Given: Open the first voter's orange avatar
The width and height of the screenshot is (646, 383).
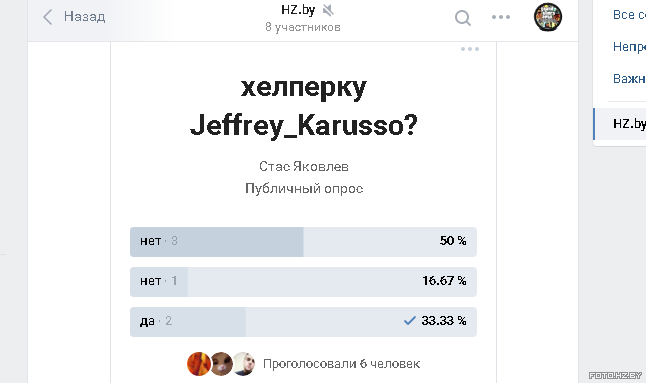Looking at the screenshot, I should (199, 364).
